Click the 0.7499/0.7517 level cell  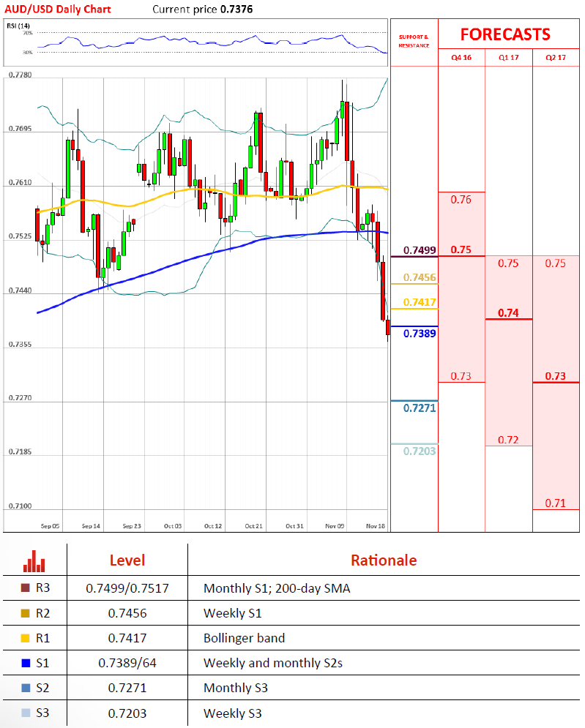pos(127,588)
